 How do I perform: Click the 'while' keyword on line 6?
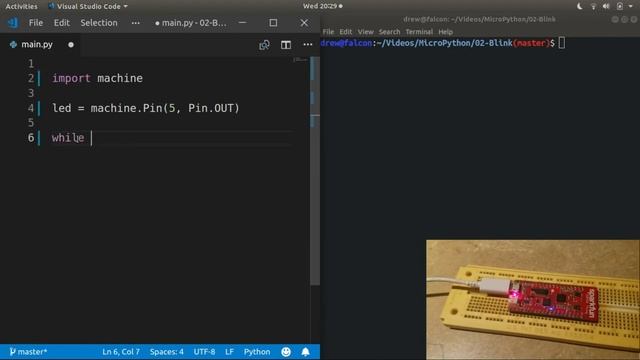(68, 138)
